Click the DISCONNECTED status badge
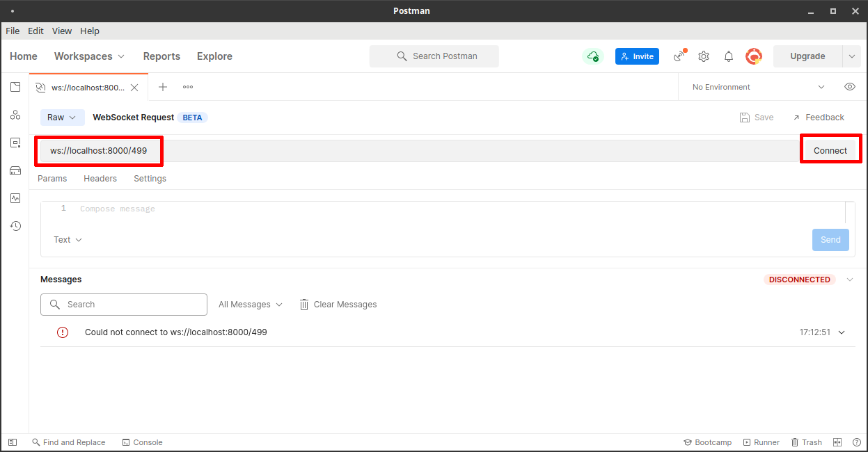 pos(800,280)
